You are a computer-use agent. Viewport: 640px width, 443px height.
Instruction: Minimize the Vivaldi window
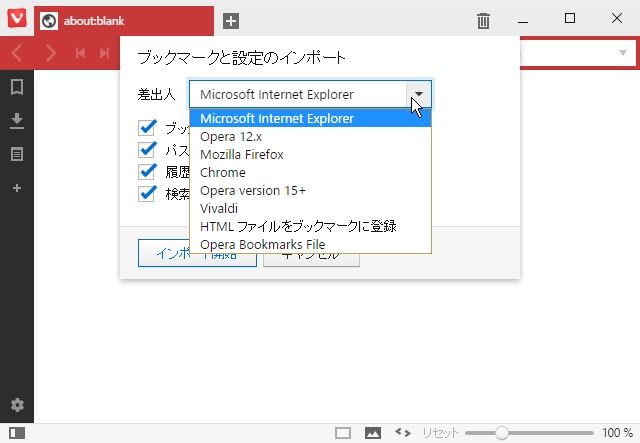523,20
